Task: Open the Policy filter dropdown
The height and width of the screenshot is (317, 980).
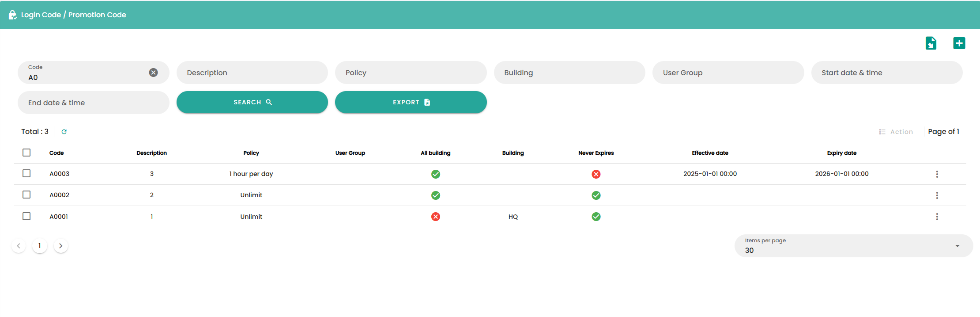Action: click(411, 73)
